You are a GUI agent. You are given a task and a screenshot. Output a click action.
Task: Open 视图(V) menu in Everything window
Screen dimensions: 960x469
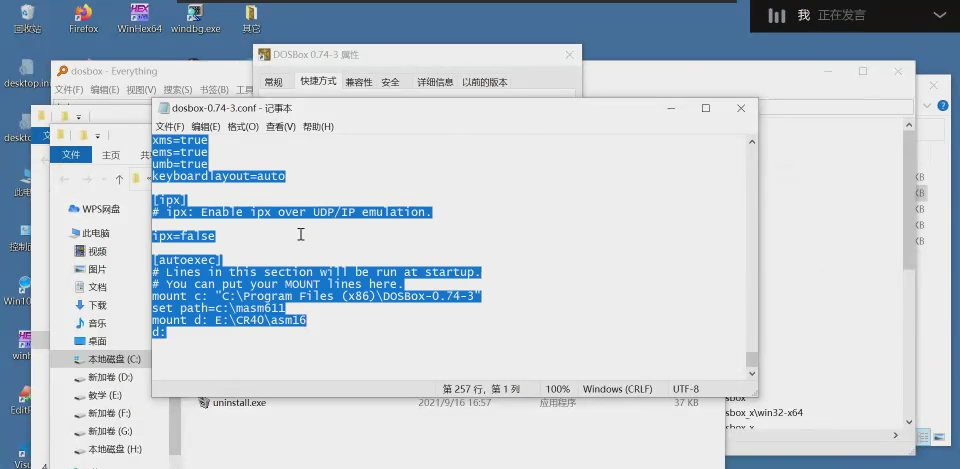pos(141,90)
